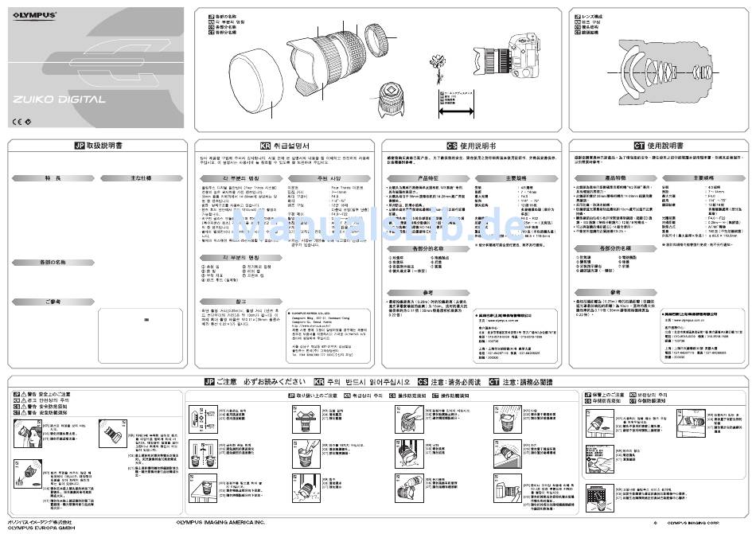
Task: Click the KR 취급설명서 heading
Action: (284, 146)
